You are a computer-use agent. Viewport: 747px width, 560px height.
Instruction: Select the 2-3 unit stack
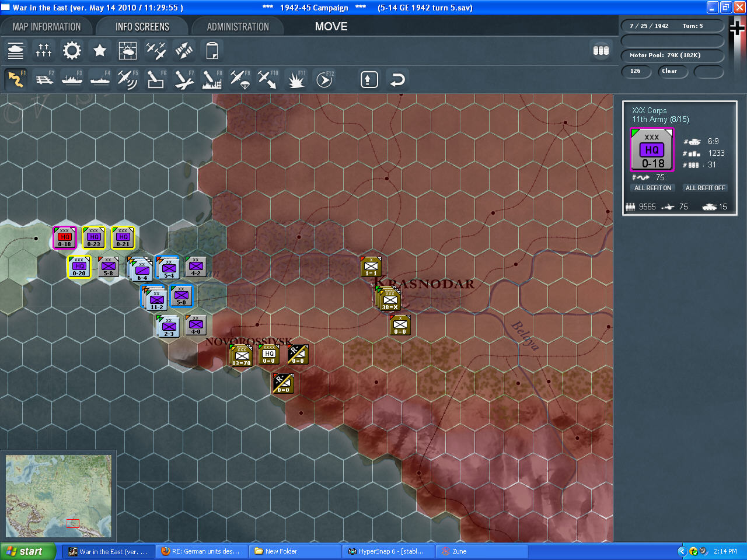tap(168, 326)
